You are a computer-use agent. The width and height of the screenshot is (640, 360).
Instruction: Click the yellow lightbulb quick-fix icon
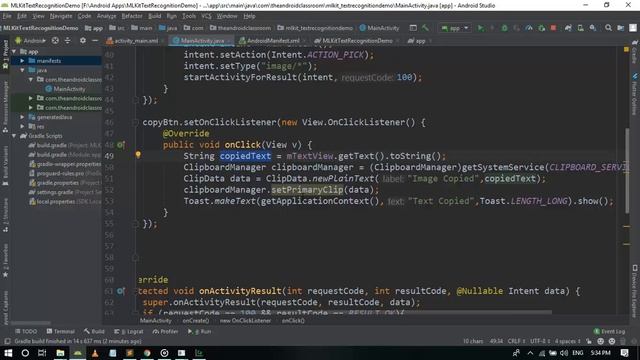point(138,155)
